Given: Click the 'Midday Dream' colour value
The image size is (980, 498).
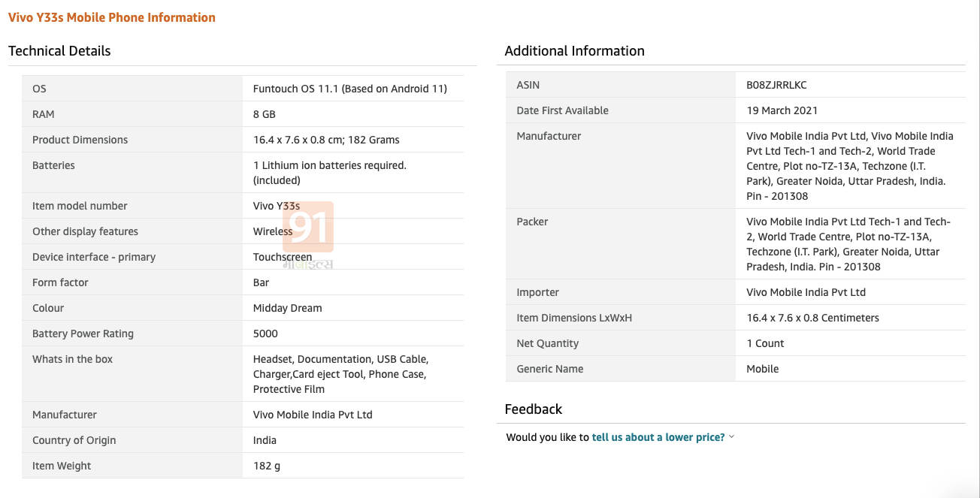Looking at the screenshot, I should coord(287,308).
